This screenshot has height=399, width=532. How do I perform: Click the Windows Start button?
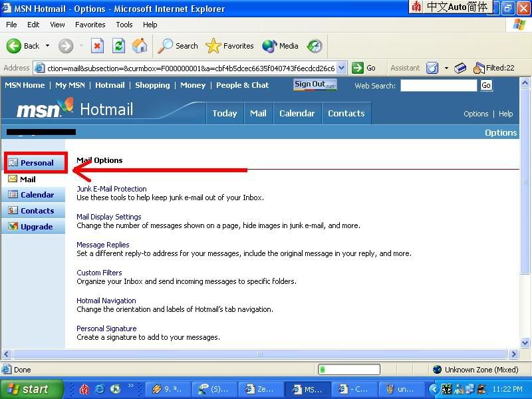tap(32, 389)
